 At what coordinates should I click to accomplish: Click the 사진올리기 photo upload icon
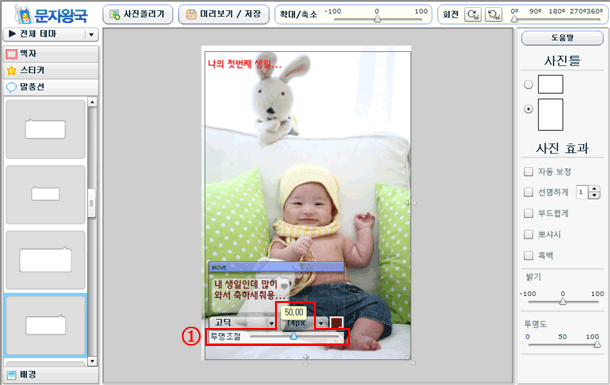click(114, 14)
